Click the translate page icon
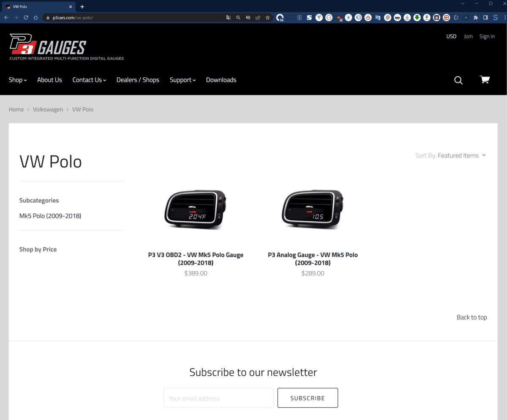The width and height of the screenshot is (507, 420). 229,18
